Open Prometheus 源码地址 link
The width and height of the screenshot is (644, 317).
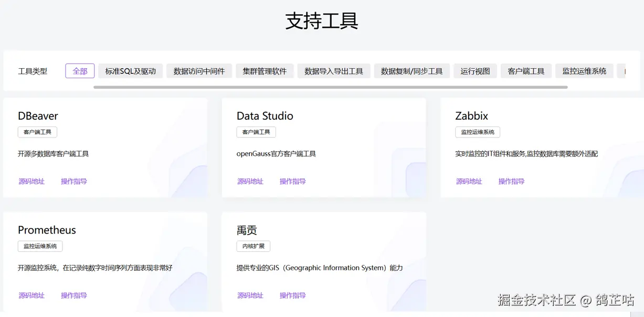click(31, 295)
